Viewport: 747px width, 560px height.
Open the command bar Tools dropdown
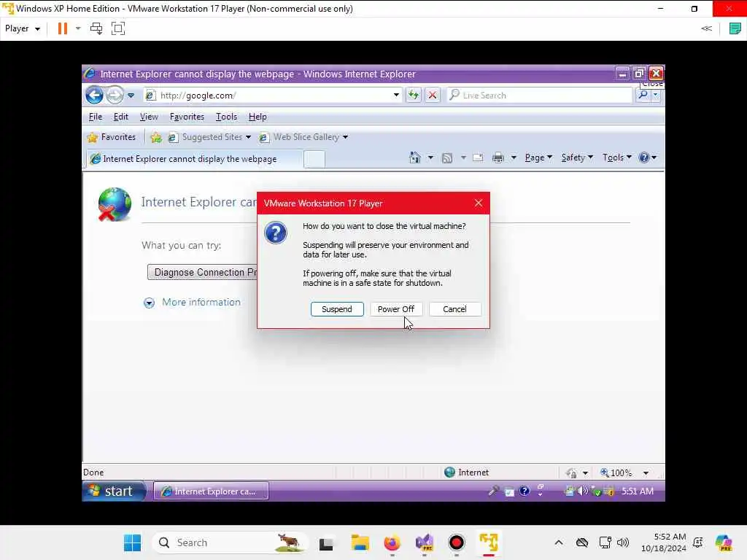coord(617,157)
